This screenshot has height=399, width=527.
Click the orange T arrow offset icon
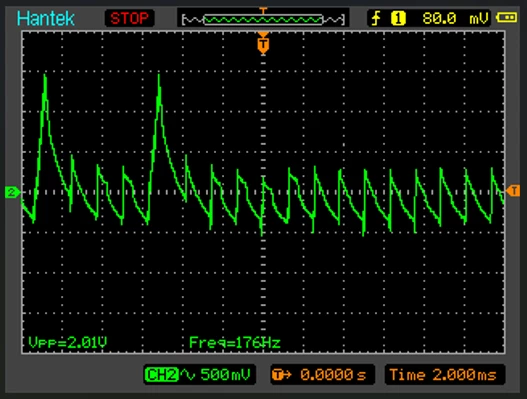(x=282, y=374)
